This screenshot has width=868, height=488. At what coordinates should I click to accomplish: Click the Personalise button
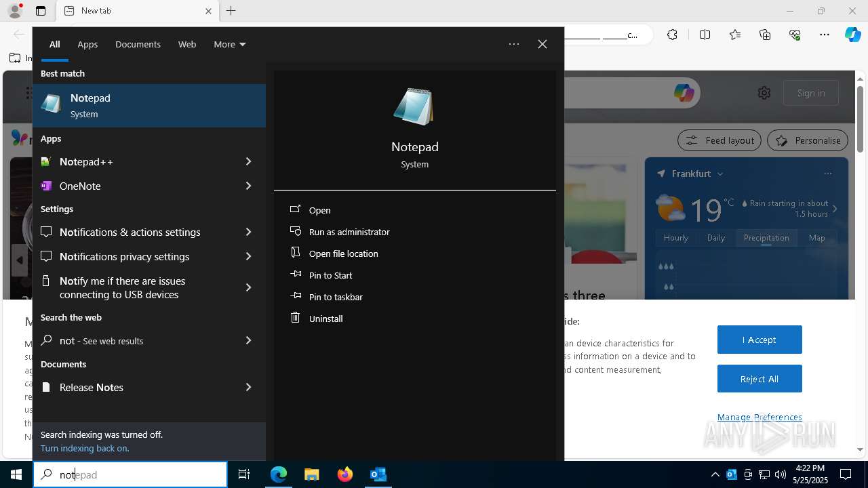(x=808, y=140)
